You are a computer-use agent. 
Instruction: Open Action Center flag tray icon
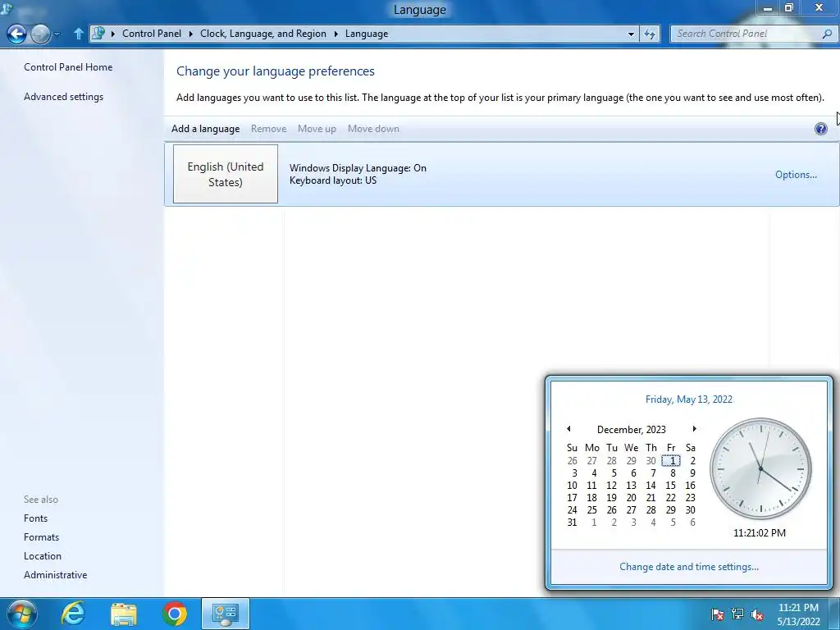pos(717,614)
